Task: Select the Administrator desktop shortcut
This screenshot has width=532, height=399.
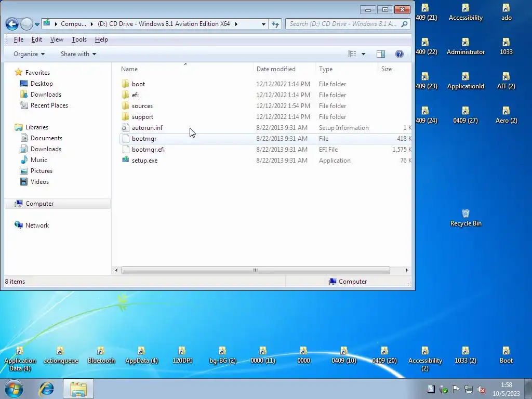Action: tap(465, 46)
